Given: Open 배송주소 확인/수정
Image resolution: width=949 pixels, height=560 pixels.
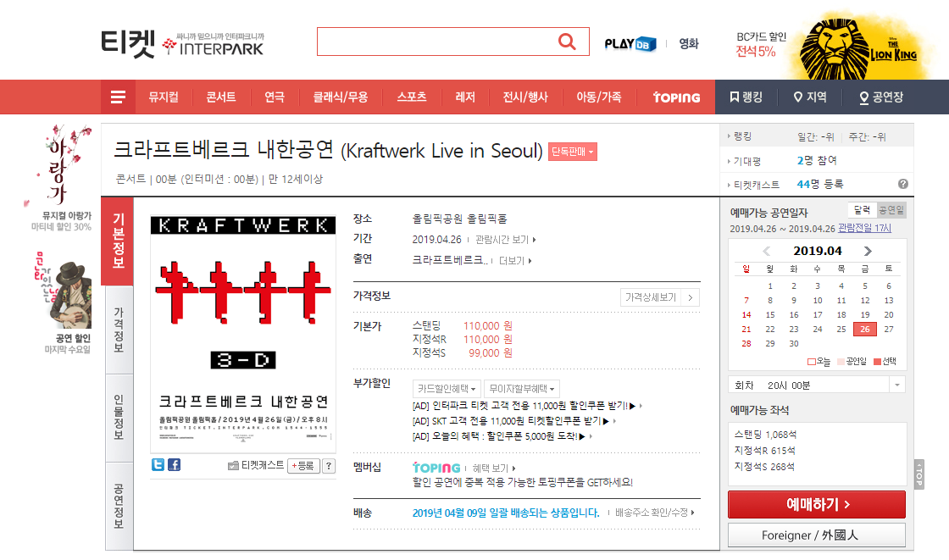Looking at the screenshot, I should tap(654, 513).
